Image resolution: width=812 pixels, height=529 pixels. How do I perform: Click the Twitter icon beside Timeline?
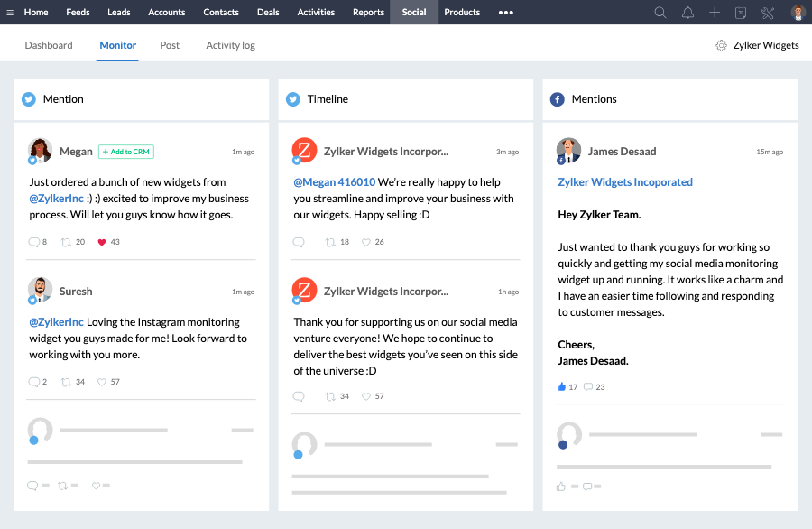pyautogui.click(x=293, y=99)
